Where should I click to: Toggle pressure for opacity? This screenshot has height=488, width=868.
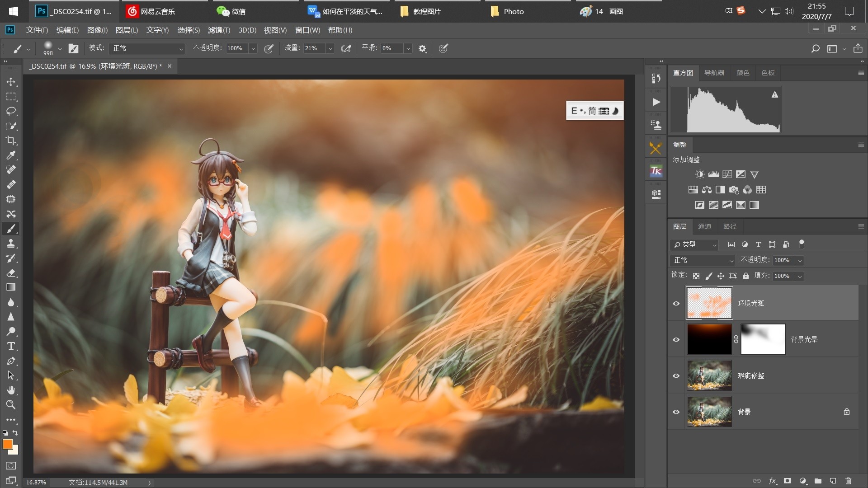pyautogui.click(x=269, y=48)
